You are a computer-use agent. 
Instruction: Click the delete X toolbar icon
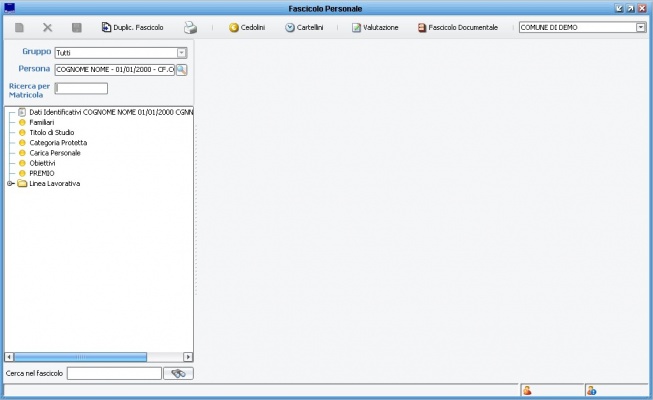click(x=47, y=28)
